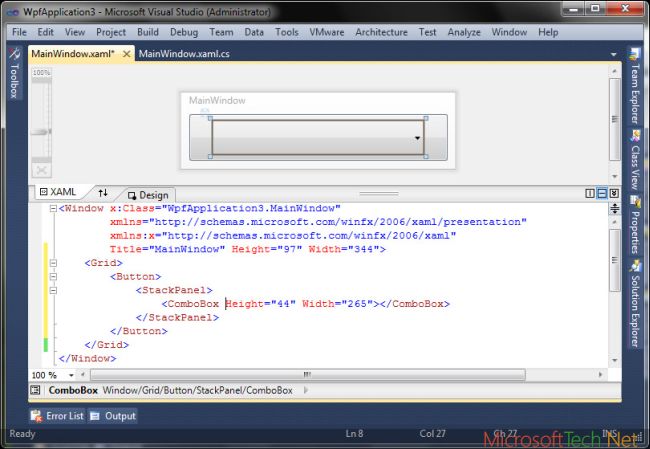
Task: Click the MainWindow title in designer preview
Action: [x=217, y=100]
